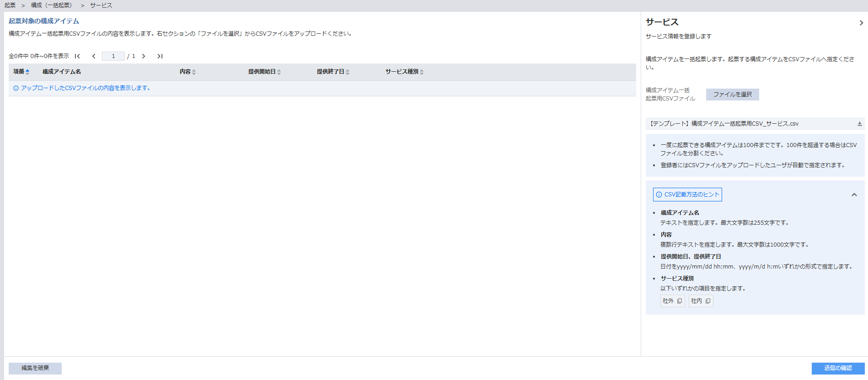Go to the first page of results
This screenshot has height=380, width=868.
(77, 56)
